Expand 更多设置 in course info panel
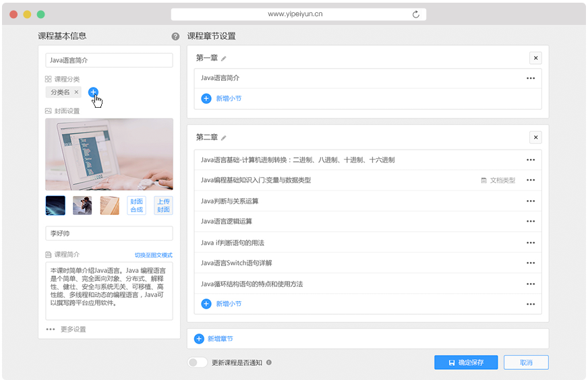 66,329
